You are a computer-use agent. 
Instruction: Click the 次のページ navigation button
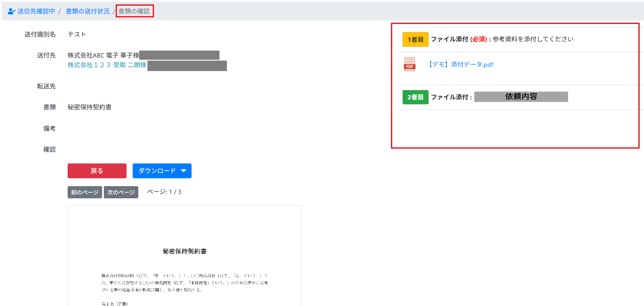point(121,192)
